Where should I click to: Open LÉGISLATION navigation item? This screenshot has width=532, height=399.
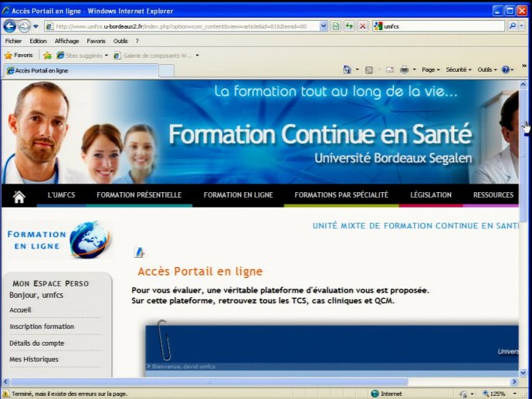(431, 195)
